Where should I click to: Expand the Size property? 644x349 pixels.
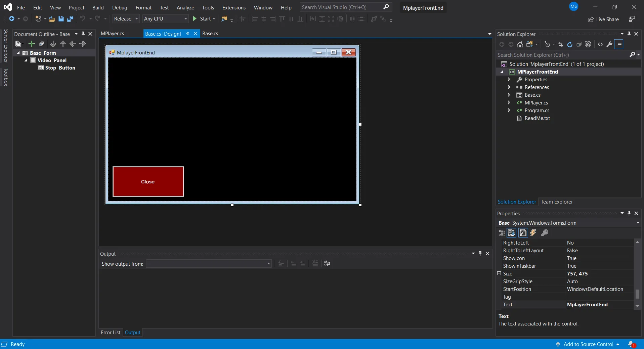(x=499, y=273)
